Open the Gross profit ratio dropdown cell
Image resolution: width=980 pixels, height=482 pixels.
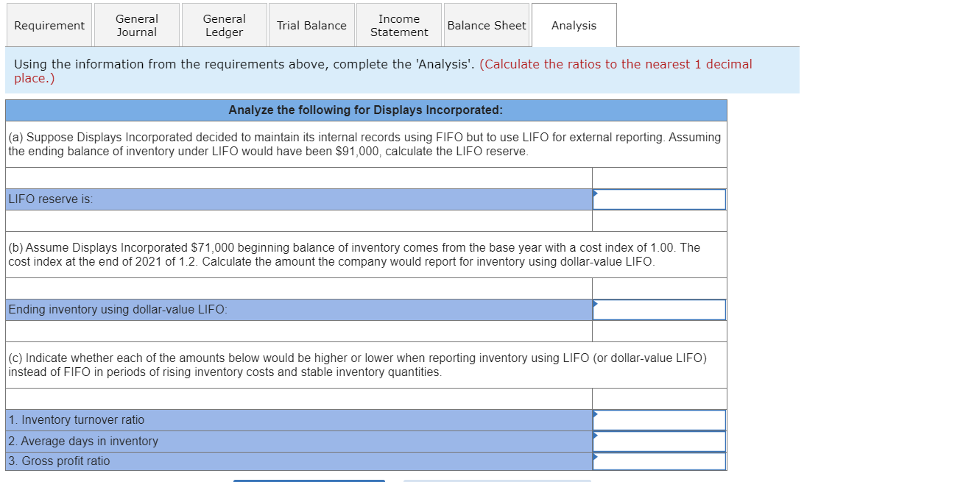(x=659, y=461)
